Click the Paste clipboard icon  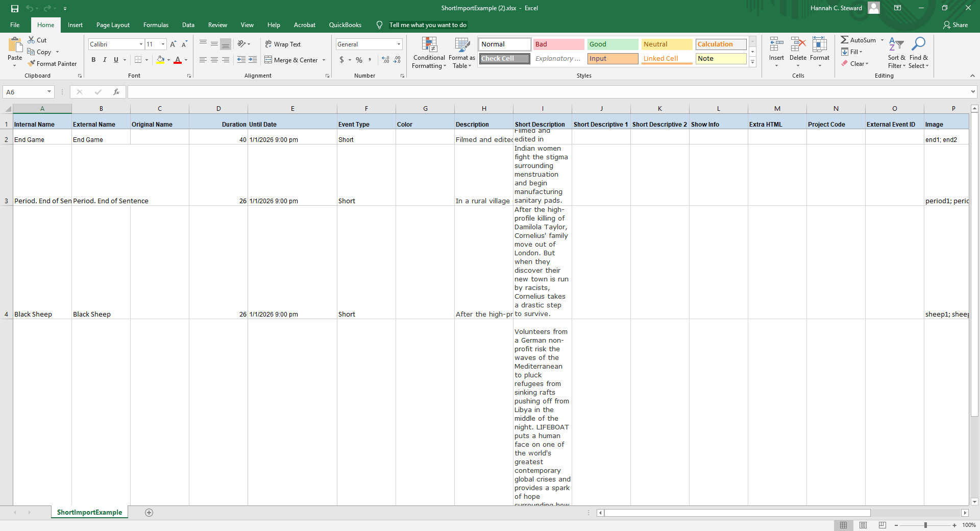coord(15,45)
